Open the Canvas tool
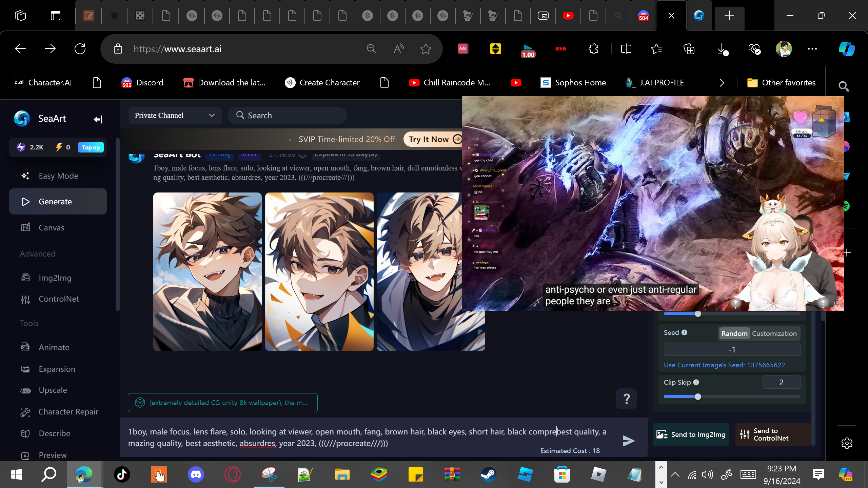This screenshot has width=868, height=488. (x=58, y=228)
